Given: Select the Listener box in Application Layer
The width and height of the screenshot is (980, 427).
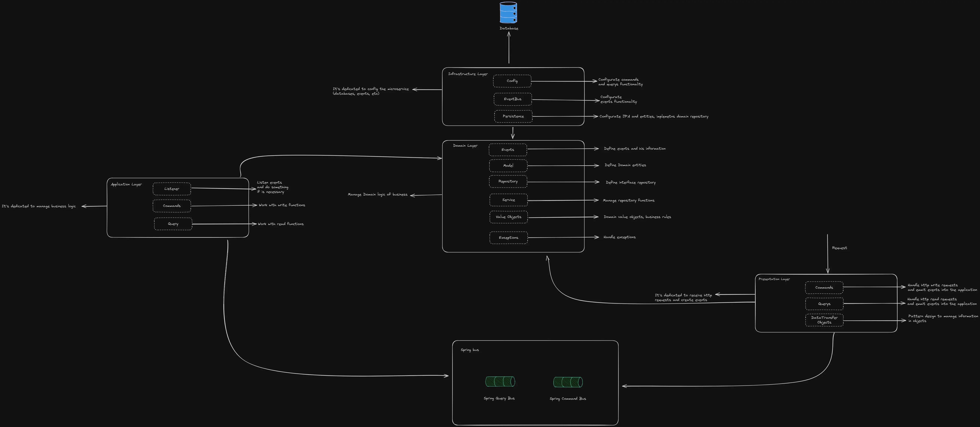Looking at the screenshot, I should click(172, 189).
